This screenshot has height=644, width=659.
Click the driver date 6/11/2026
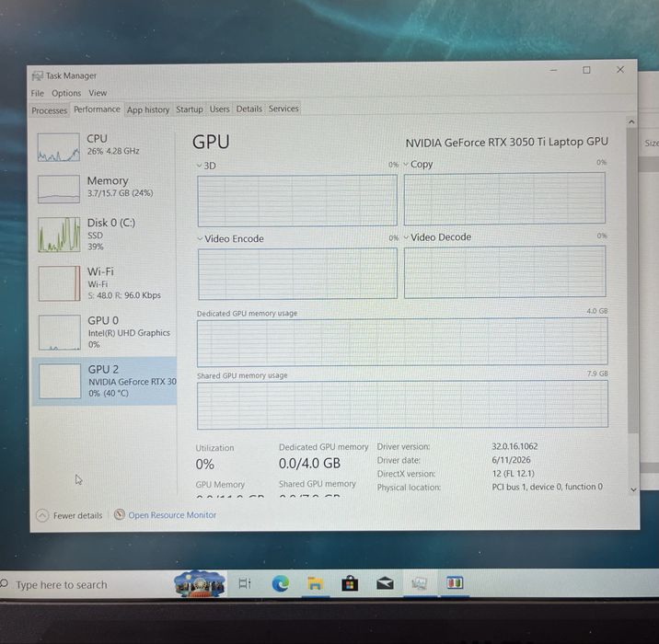tap(511, 460)
